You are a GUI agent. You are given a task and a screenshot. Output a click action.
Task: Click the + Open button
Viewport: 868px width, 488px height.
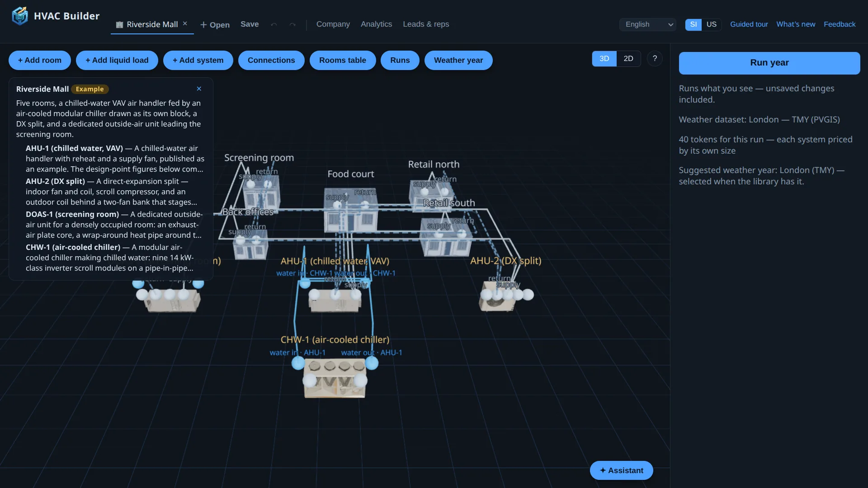point(215,25)
